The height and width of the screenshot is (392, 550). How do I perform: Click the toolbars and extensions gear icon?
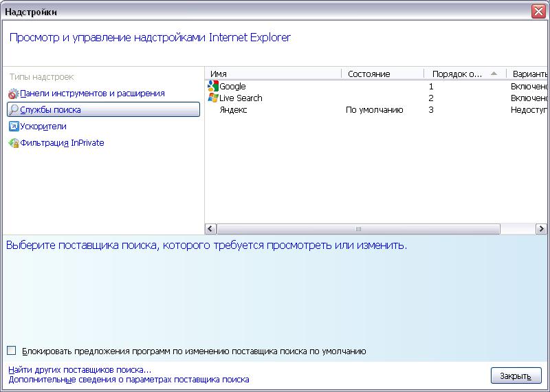(14, 94)
